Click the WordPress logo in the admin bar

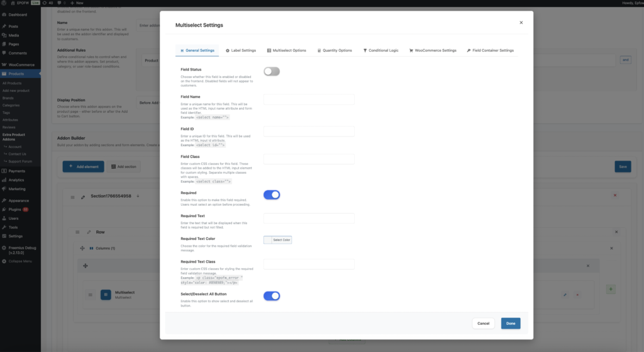pos(5,3)
